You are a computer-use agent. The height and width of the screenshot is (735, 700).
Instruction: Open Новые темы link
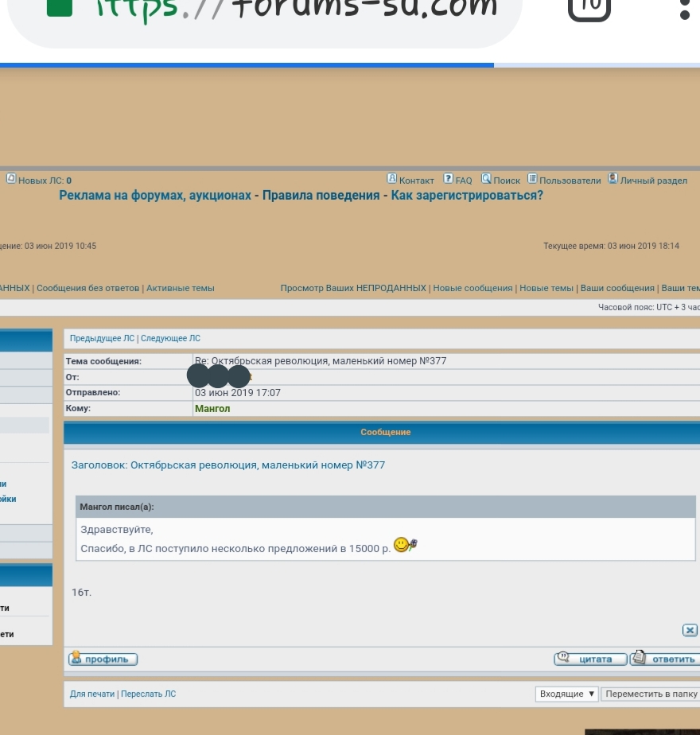click(546, 288)
